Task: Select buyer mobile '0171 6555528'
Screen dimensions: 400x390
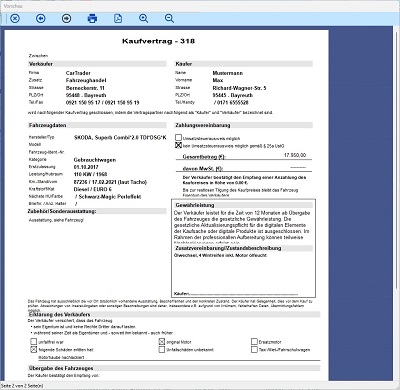Action: (x=233, y=102)
